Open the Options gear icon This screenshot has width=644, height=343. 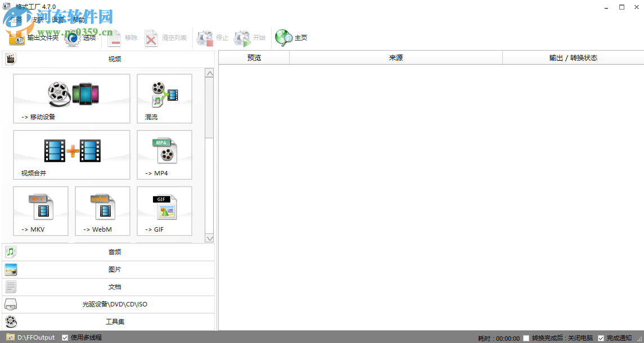pos(73,38)
